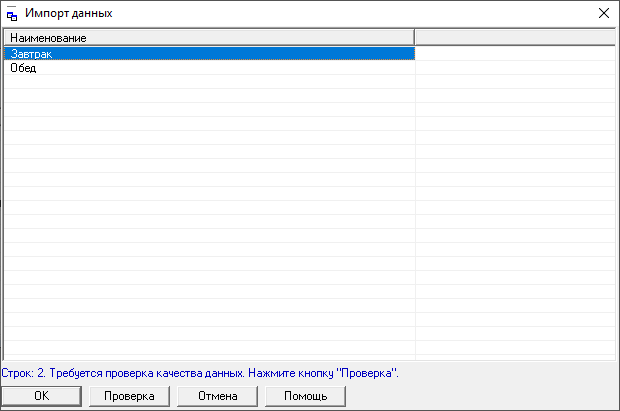Open help via Помощь button
Image resolution: width=620 pixels, height=411 pixels.
[305, 396]
